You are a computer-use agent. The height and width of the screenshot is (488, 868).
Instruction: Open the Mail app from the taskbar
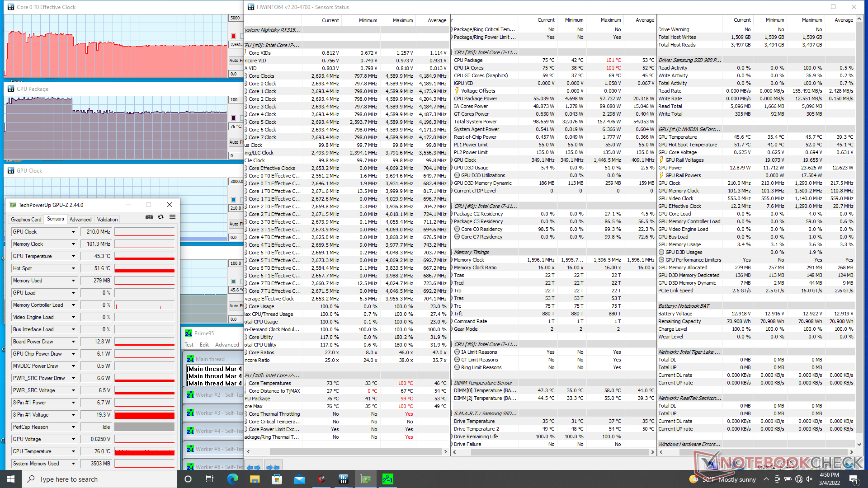pos(299,479)
